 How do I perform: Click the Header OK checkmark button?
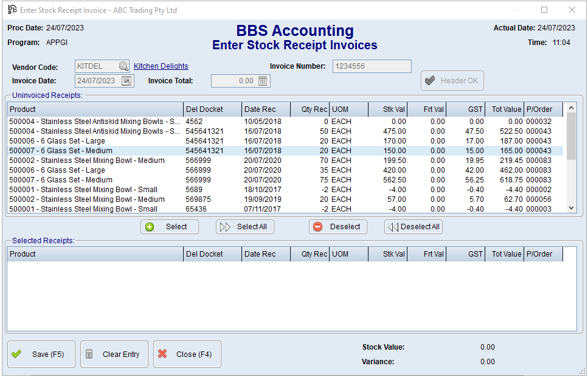452,81
